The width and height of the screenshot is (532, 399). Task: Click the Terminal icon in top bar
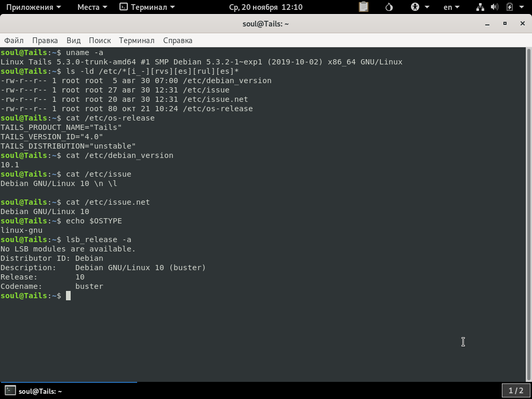[124, 7]
